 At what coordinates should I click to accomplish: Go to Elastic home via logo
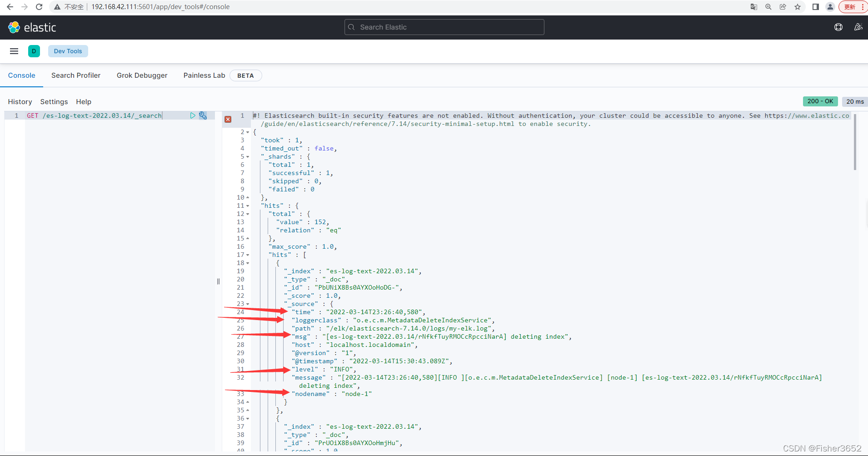pyautogui.click(x=32, y=27)
